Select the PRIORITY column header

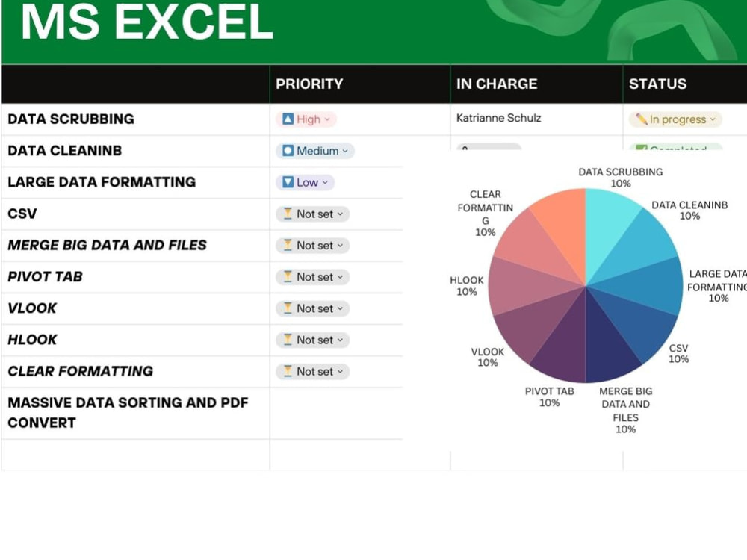(x=360, y=84)
